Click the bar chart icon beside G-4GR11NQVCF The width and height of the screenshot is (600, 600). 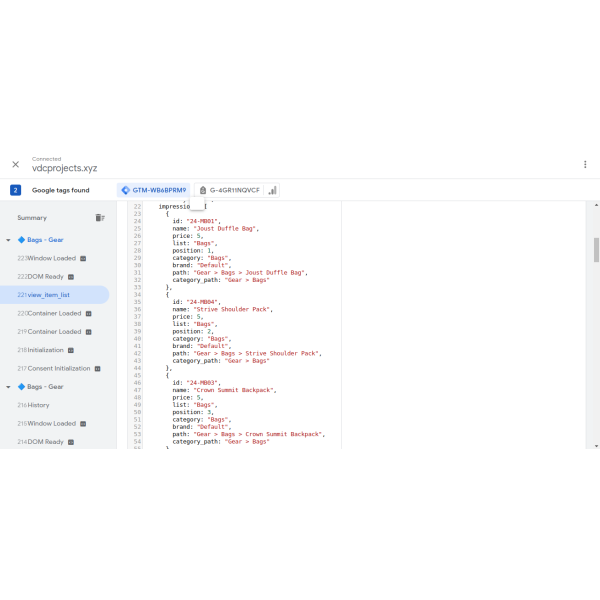tap(272, 190)
